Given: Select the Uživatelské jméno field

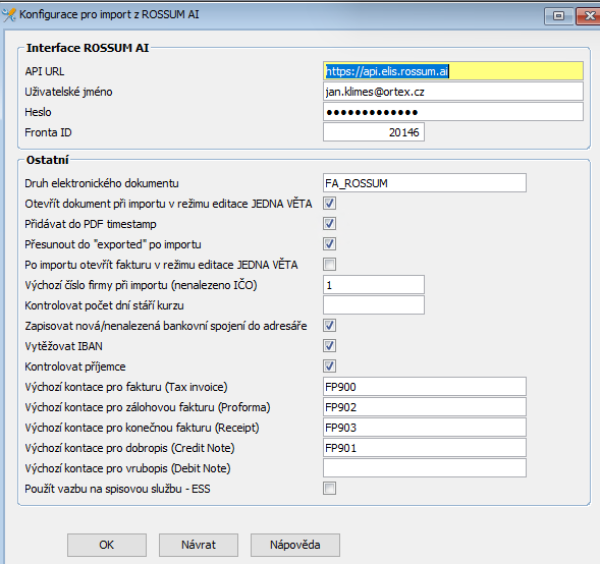Looking at the screenshot, I should click(453, 91).
